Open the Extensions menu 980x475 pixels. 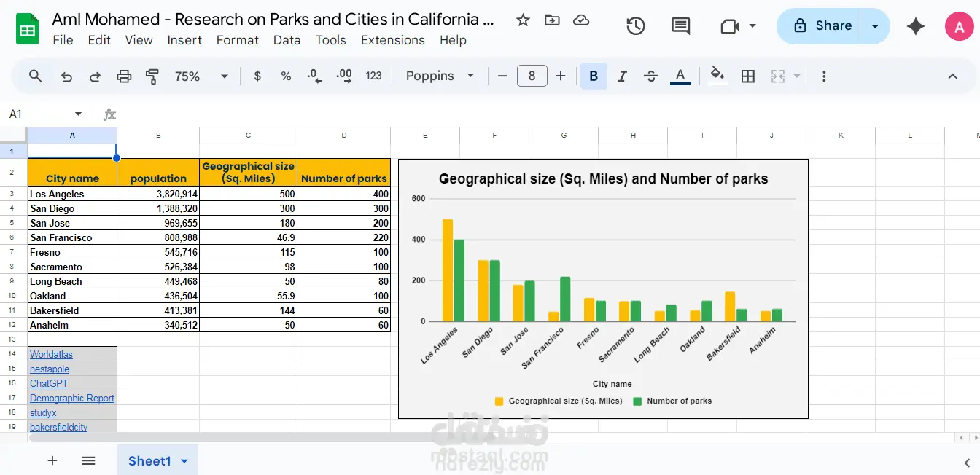click(x=392, y=40)
